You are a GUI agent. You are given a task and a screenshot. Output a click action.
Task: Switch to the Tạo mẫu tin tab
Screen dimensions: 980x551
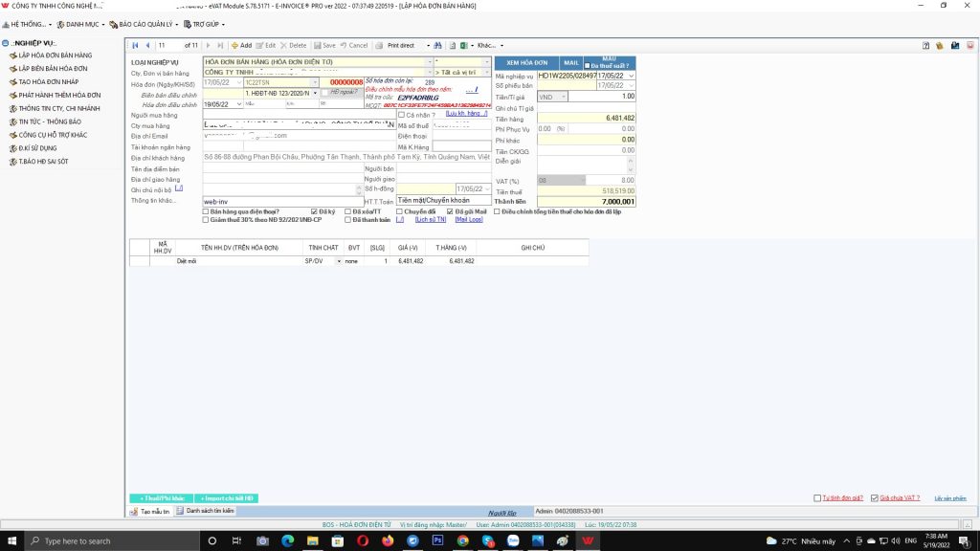[x=150, y=511]
